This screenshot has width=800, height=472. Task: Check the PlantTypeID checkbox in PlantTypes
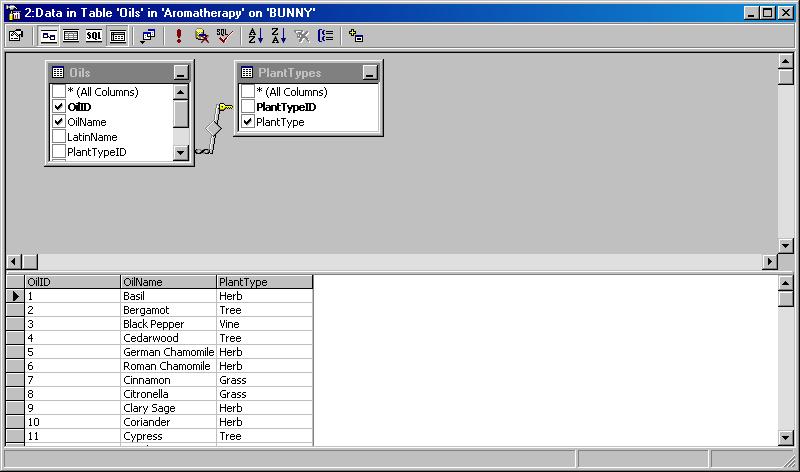tap(248, 107)
